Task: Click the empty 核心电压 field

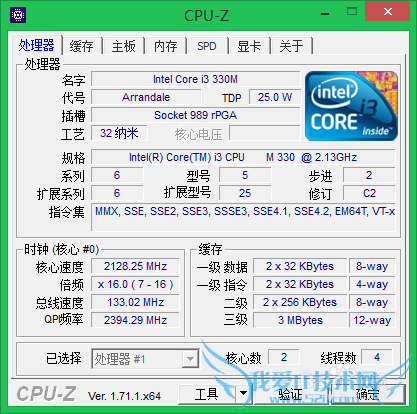Action: [x=265, y=133]
